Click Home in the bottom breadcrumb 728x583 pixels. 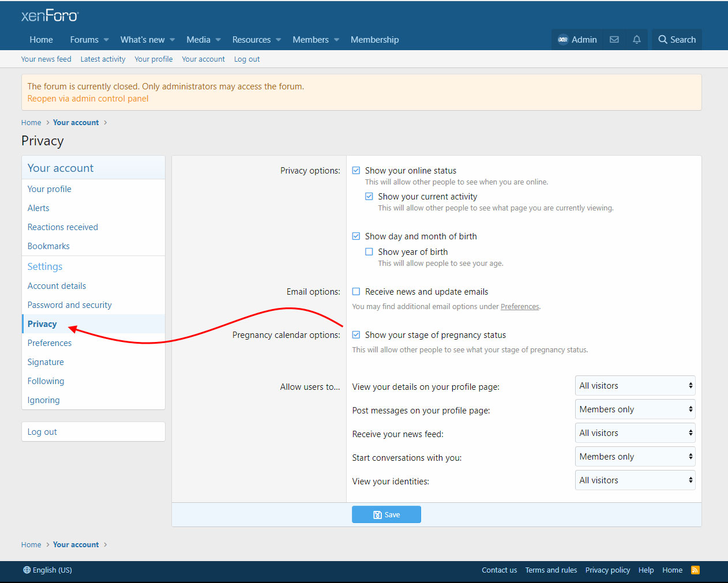point(31,545)
